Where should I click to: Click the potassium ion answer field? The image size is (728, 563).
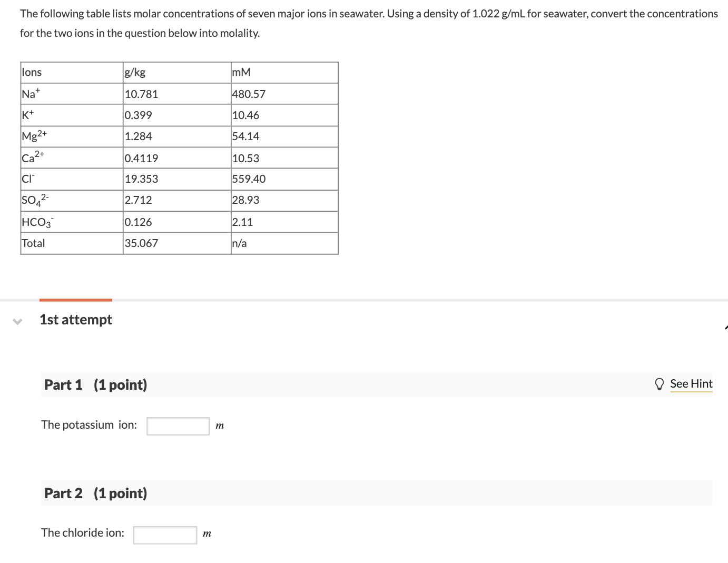pos(178,426)
